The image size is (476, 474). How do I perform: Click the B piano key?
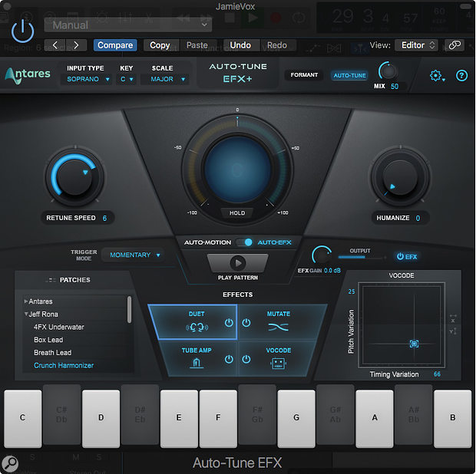click(x=452, y=419)
